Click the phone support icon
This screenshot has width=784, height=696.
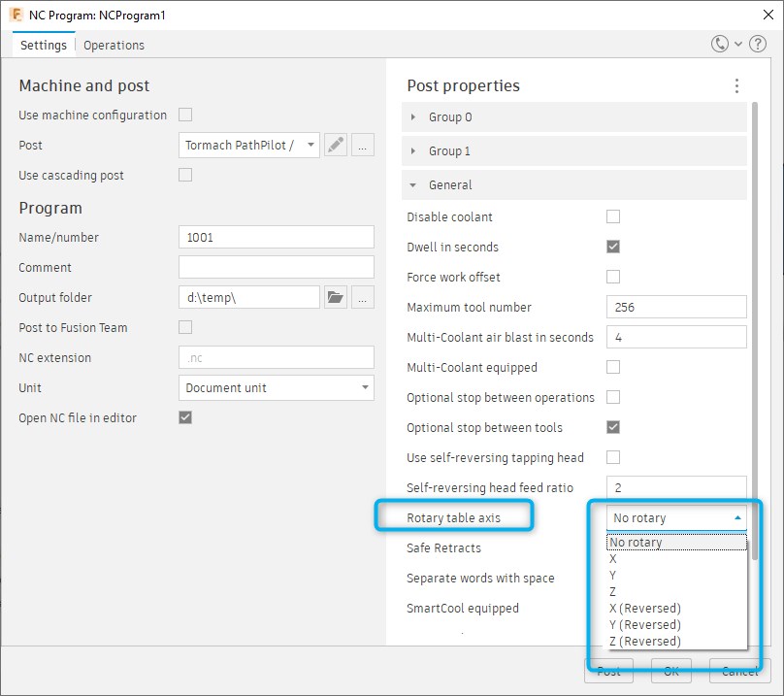(718, 45)
